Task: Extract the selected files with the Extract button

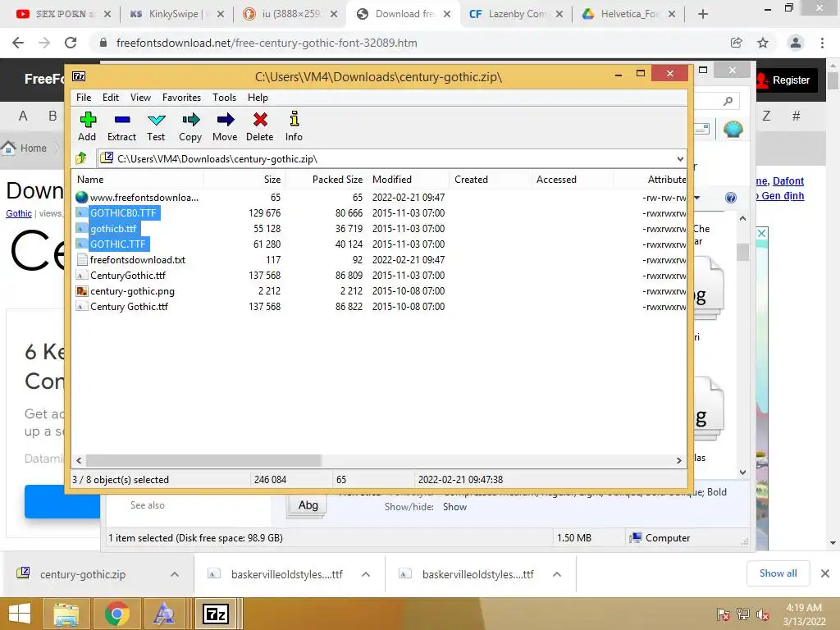Action: [x=121, y=126]
